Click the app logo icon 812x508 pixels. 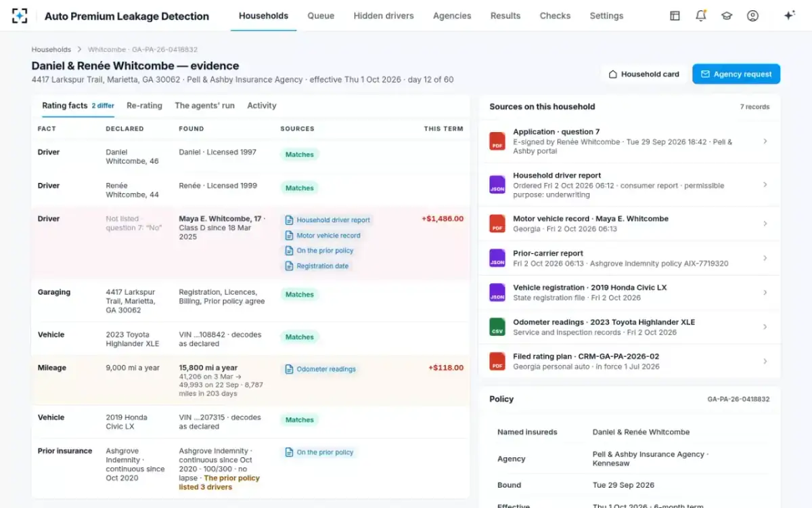click(x=20, y=16)
